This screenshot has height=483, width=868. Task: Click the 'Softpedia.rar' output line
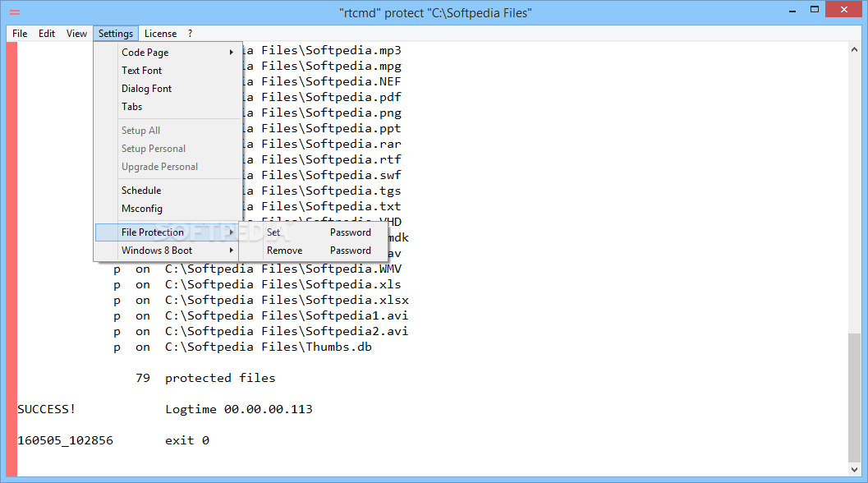pos(322,144)
